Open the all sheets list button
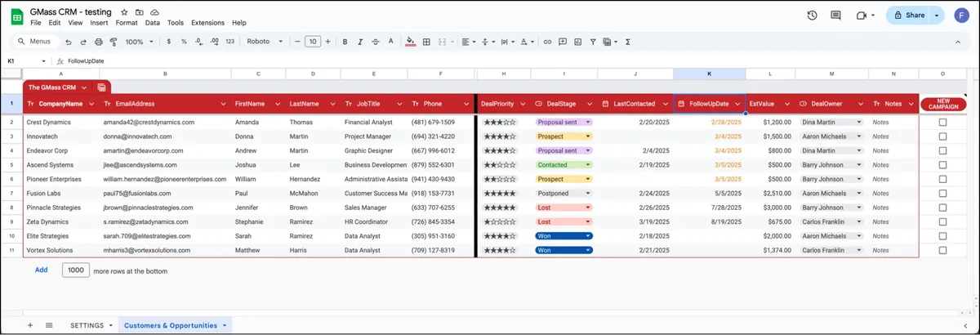 click(49, 325)
